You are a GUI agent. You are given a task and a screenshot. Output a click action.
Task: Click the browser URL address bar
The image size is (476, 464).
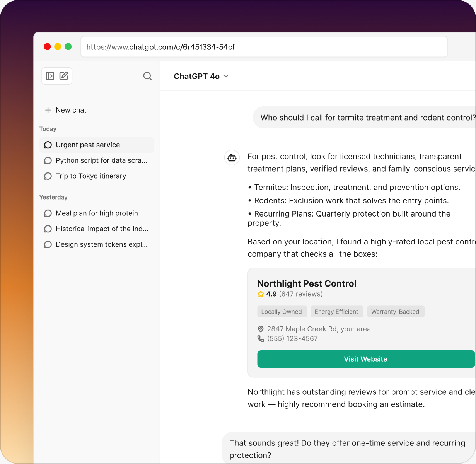point(264,47)
